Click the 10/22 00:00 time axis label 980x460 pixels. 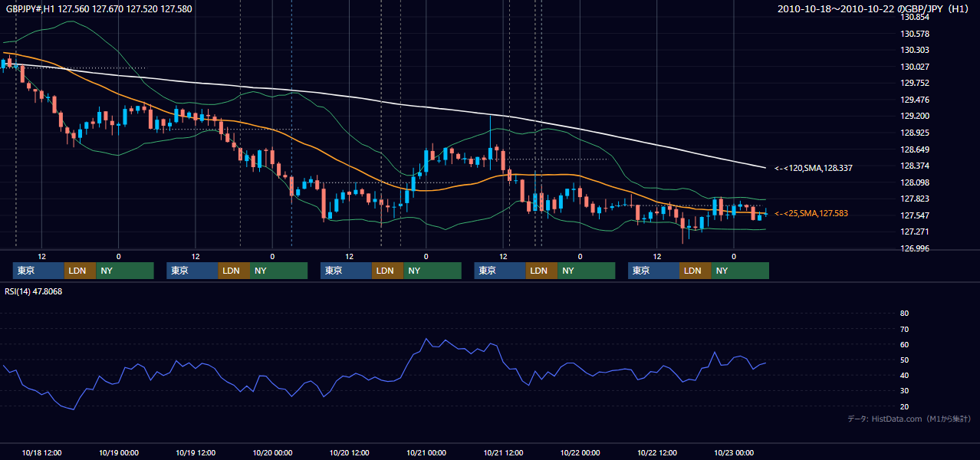(x=580, y=452)
